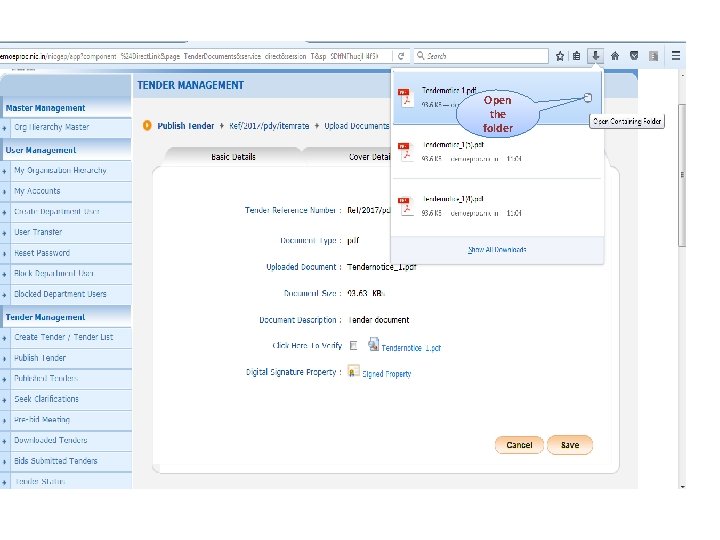Click the Save button

click(570, 445)
